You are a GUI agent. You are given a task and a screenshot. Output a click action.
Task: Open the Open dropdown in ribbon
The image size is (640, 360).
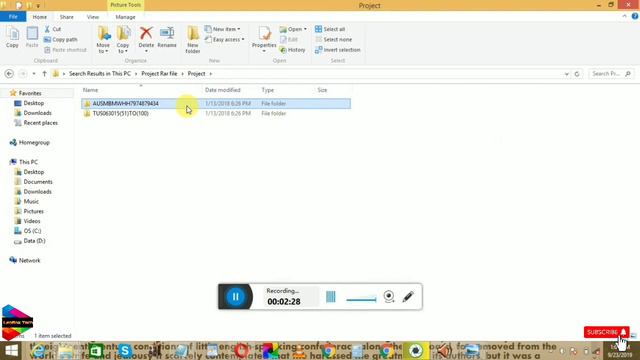293,29
